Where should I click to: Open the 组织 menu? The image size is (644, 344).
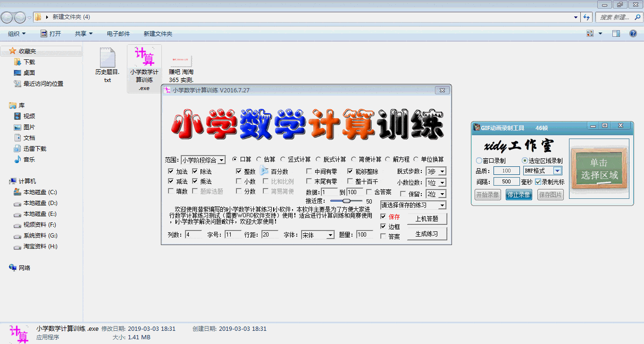tap(17, 34)
